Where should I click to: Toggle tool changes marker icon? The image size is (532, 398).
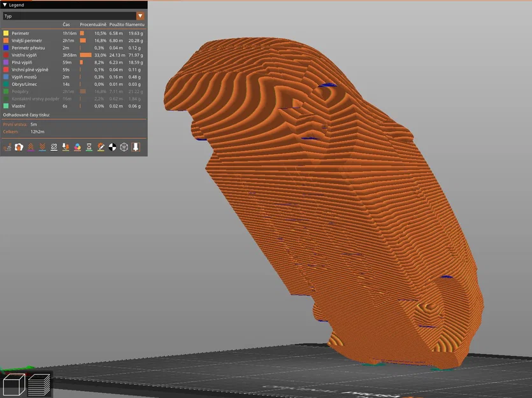coord(66,146)
